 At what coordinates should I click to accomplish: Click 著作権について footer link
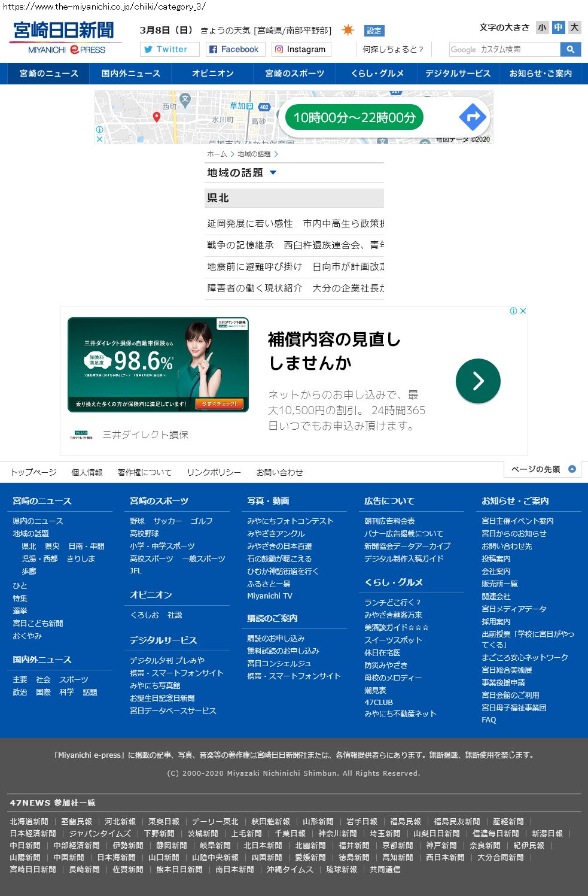(145, 472)
